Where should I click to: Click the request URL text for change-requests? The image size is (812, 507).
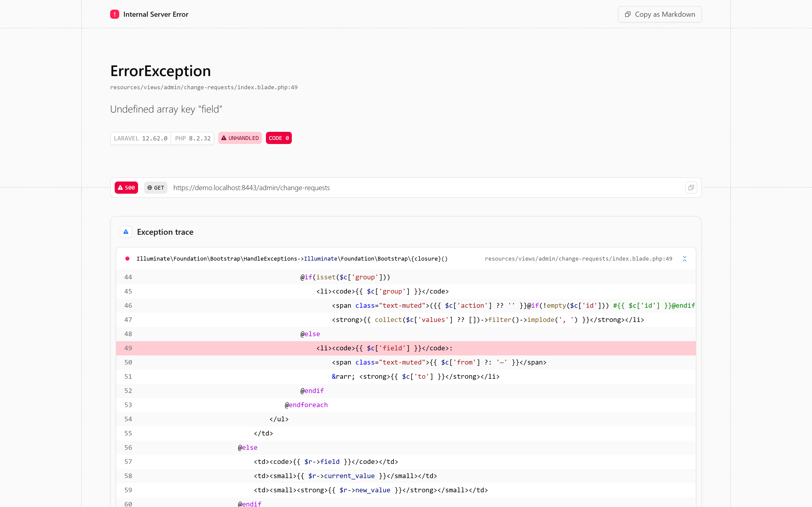click(x=251, y=188)
